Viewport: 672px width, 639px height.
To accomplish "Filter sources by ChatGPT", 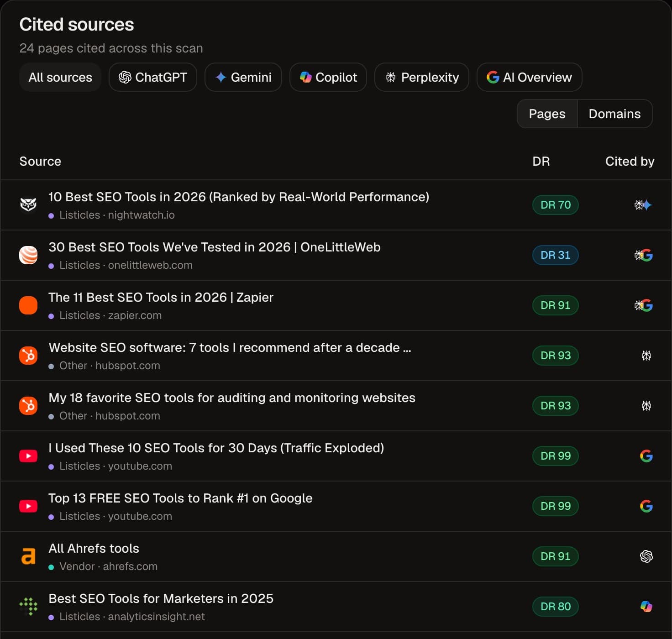I will tap(153, 77).
